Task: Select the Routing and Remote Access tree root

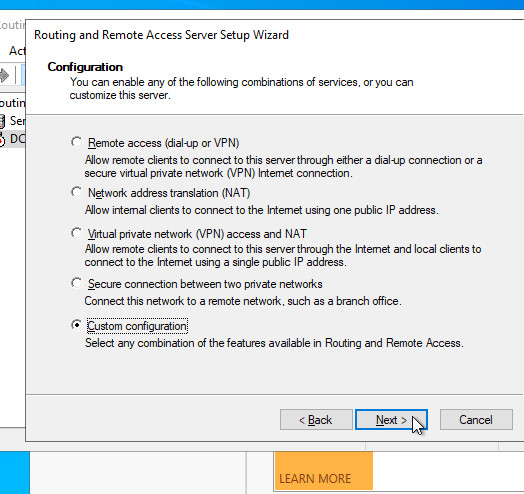Action: 13,103
